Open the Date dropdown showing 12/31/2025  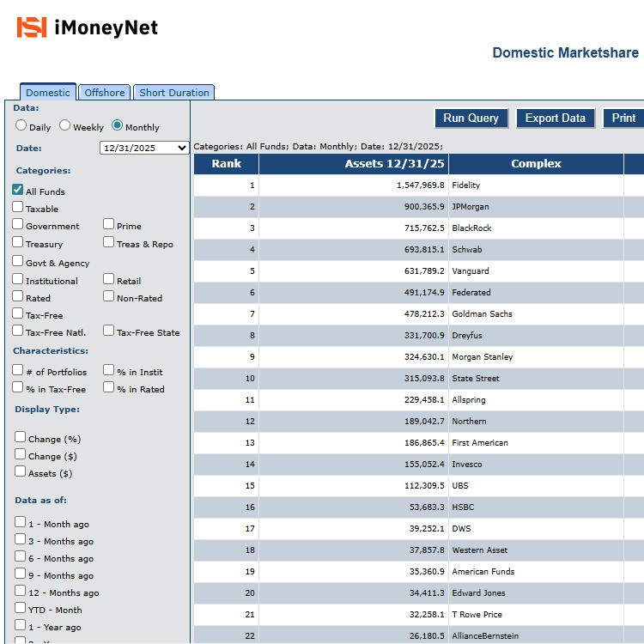(144, 148)
